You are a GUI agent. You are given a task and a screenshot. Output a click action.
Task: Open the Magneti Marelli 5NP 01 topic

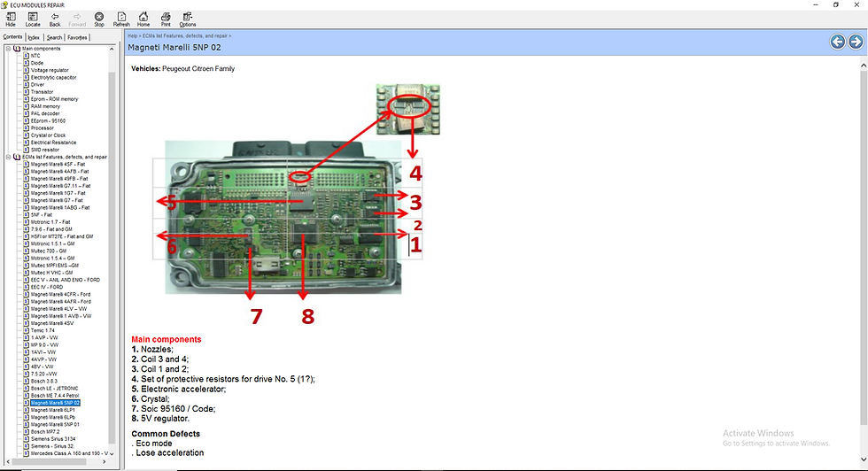[55, 424]
